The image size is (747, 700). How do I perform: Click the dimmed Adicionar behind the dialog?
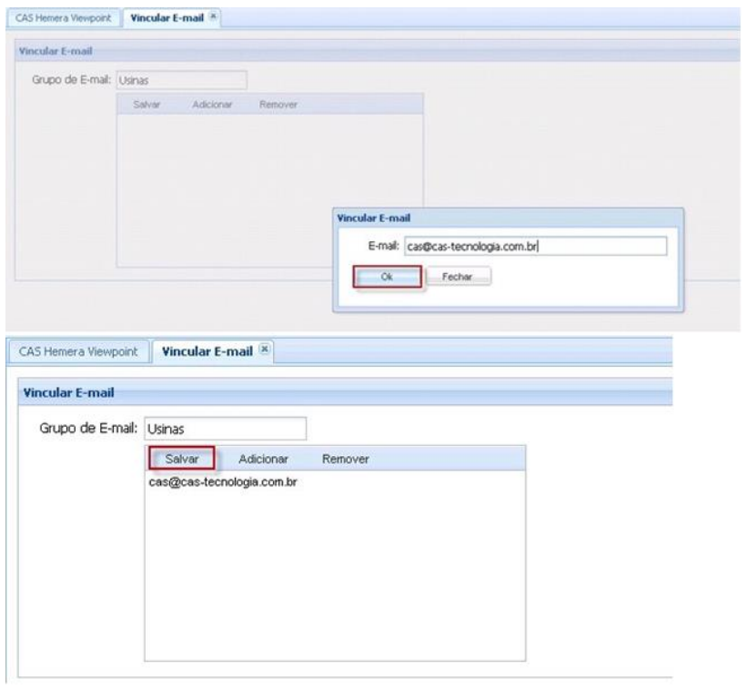click(x=214, y=106)
